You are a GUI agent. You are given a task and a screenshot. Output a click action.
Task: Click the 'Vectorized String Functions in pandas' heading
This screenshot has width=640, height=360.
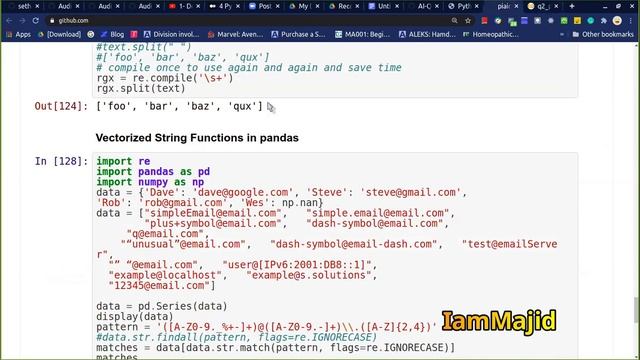pyautogui.click(x=197, y=138)
